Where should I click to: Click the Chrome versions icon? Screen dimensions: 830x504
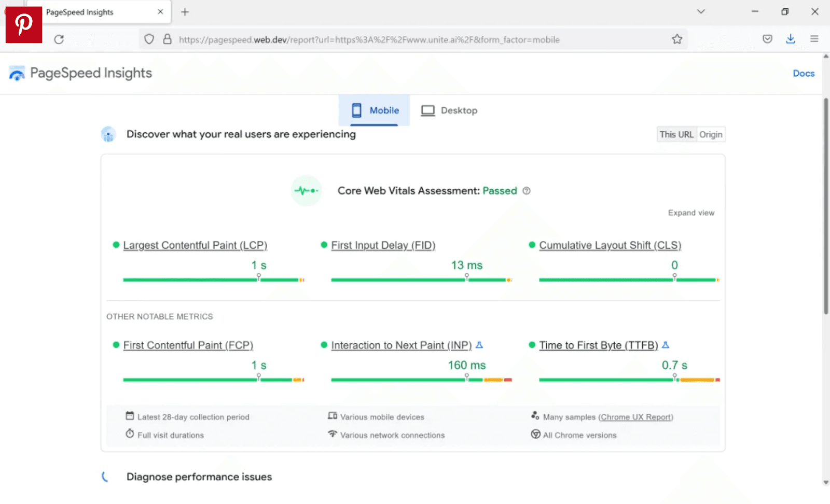coord(535,434)
